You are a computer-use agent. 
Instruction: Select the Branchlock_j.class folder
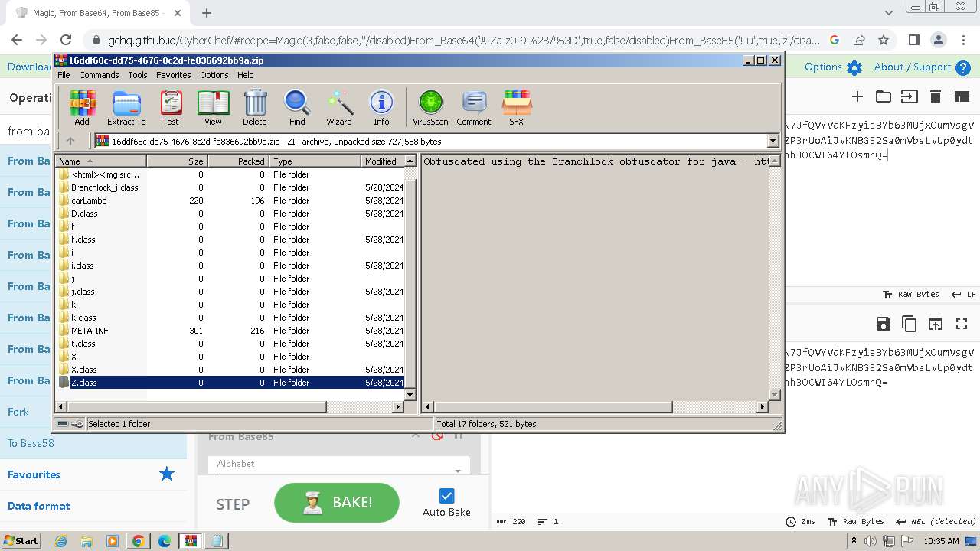(105, 187)
